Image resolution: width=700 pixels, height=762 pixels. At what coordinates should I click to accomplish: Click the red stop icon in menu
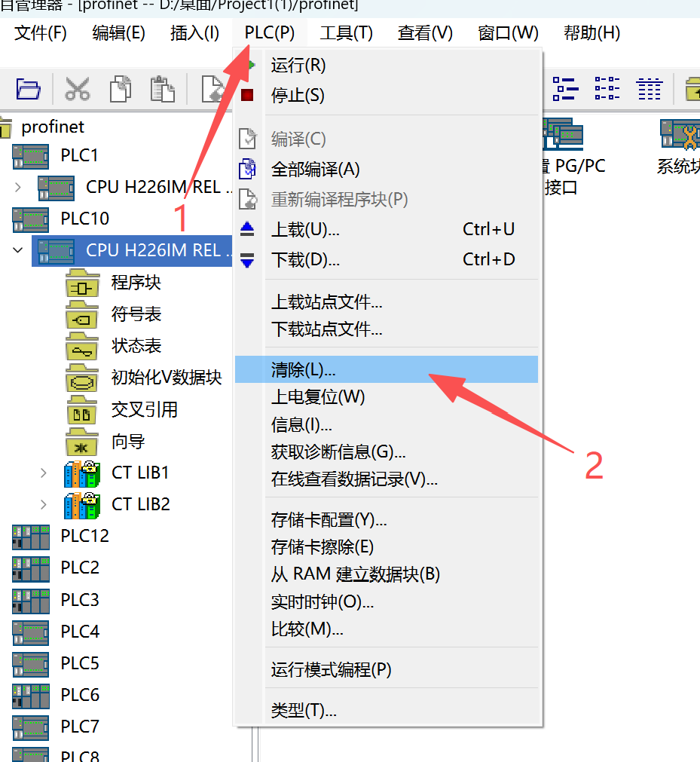tap(247, 95)
